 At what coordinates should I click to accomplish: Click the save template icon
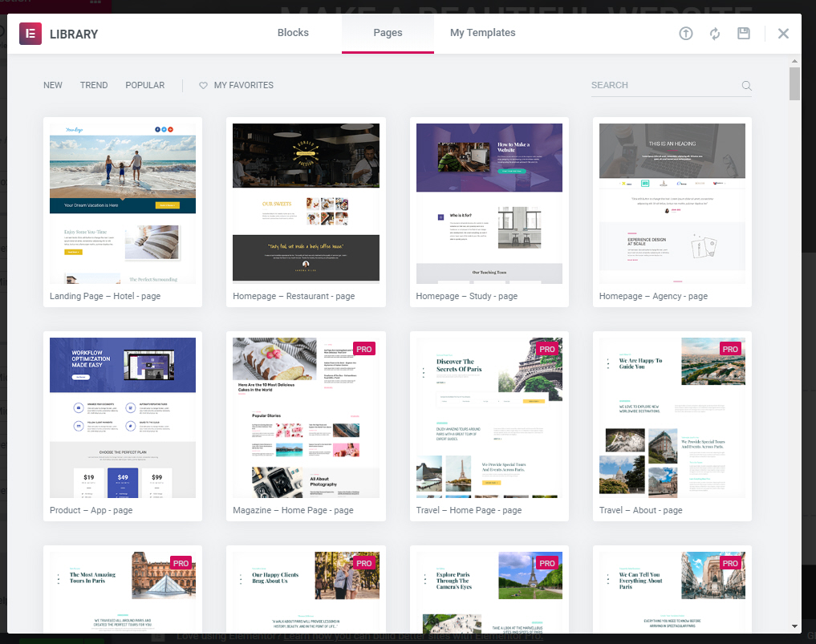click(x=744, y=34)
